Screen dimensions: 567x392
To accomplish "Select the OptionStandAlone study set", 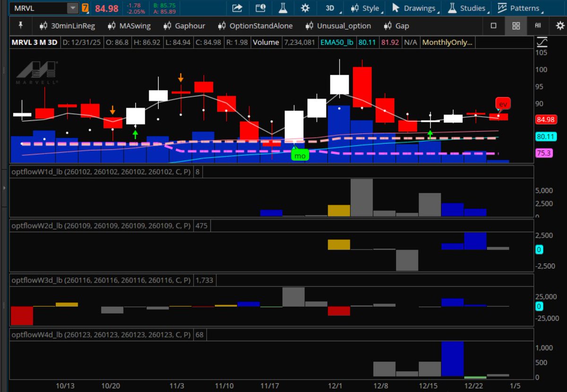I will click(255, 26).
